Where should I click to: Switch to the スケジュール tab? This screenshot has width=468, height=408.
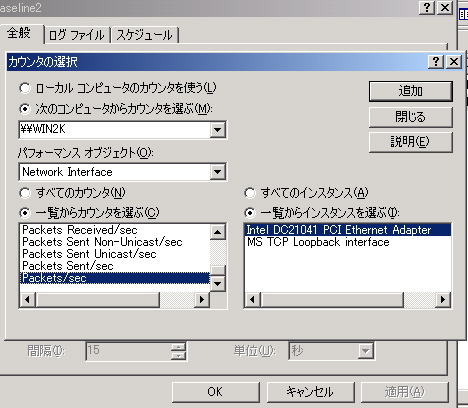click(144, 35)
